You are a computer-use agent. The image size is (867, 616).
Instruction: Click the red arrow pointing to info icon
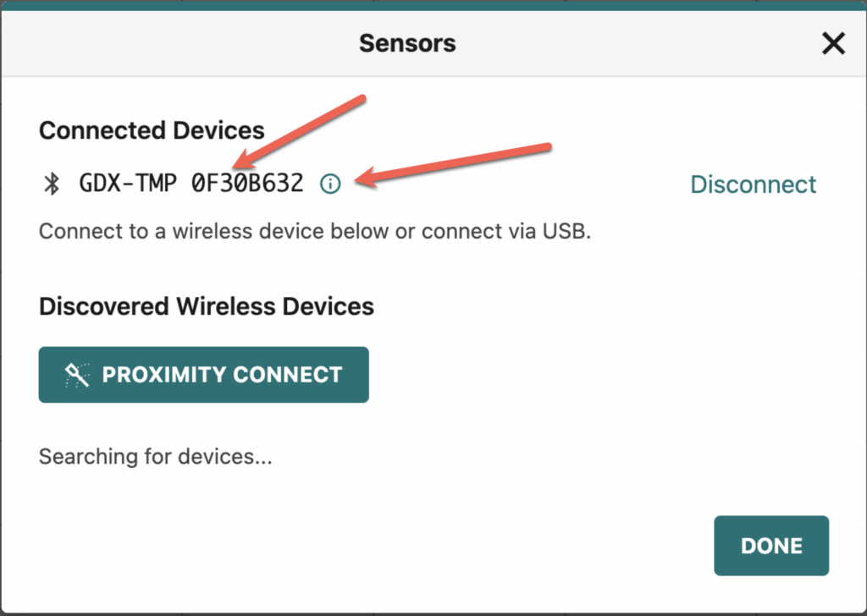click(452, 165)
